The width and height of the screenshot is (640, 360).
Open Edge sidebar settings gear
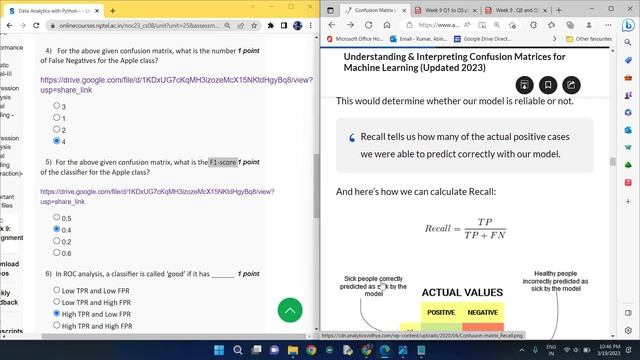[x=628, y=330]
